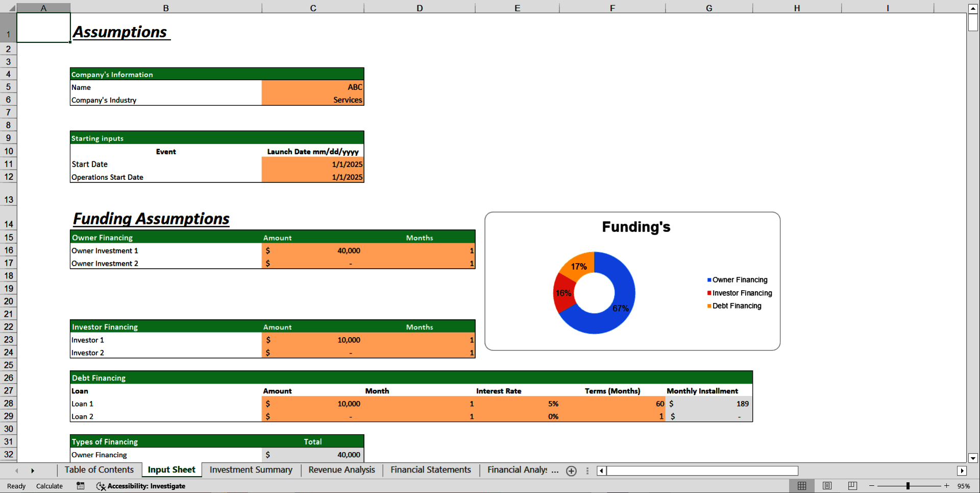Open the All Sheets list icon
Screen dimensions: 980x493
(x=586, y=471)
